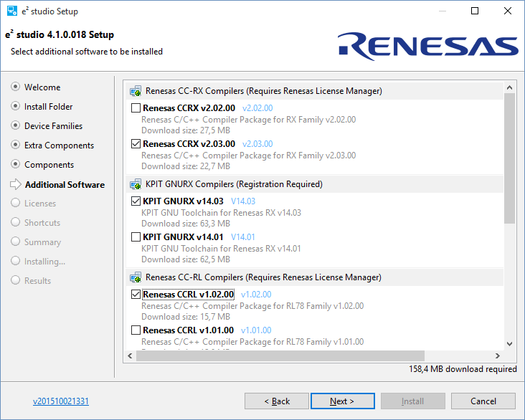The height and width of the screenshot is (420, 525).
Task: Click the Additional Software arrow icon
Action: 15,184
